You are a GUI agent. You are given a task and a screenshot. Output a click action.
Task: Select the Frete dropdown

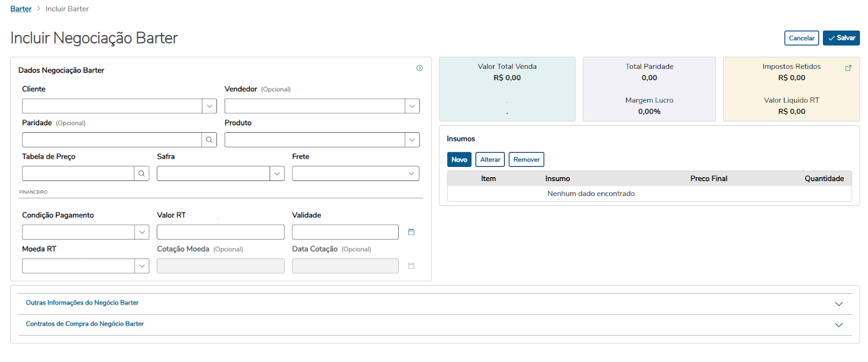coord(355,173)
